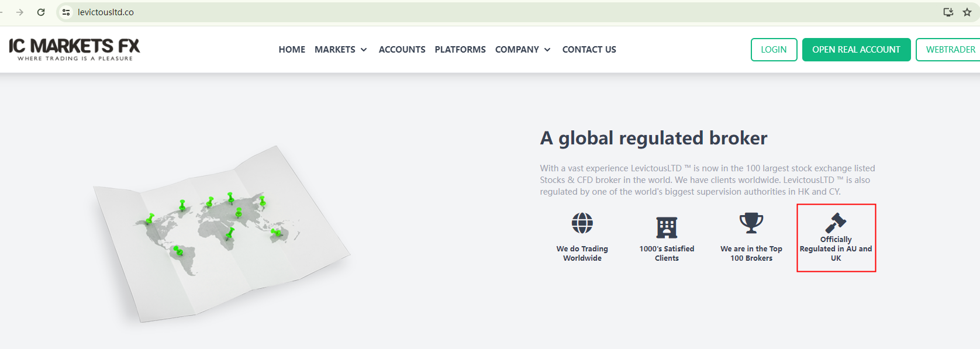Click the install app icon in address bar
Screen dimensions: 980x349
(948, 12)
